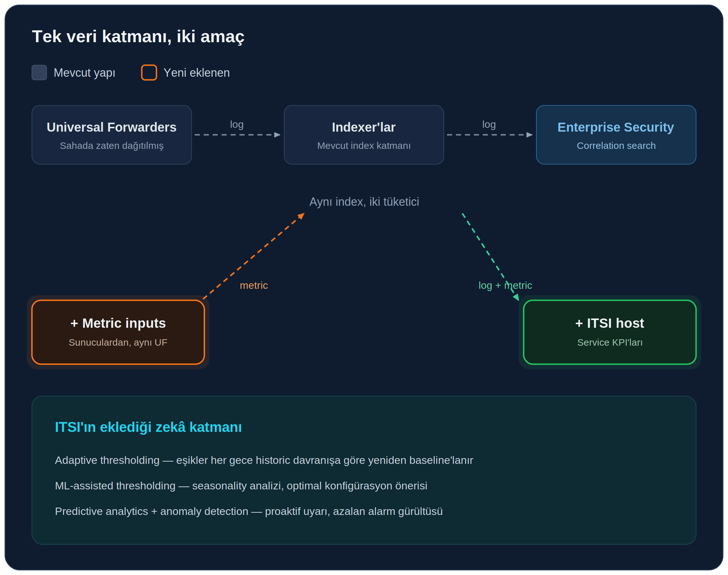Viewport: 728px width, 575px height.
Task: Click the green log + metric label
Action: tap(505, 286)
